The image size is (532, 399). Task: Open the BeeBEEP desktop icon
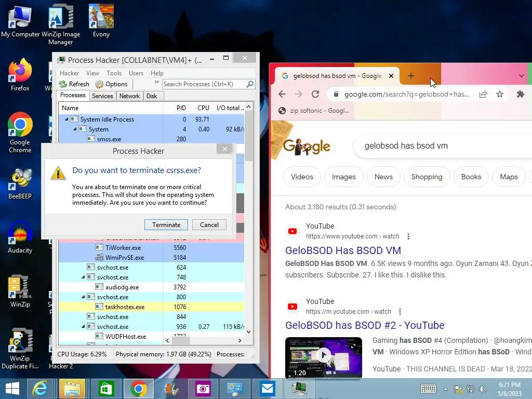(x=20, y=183)
